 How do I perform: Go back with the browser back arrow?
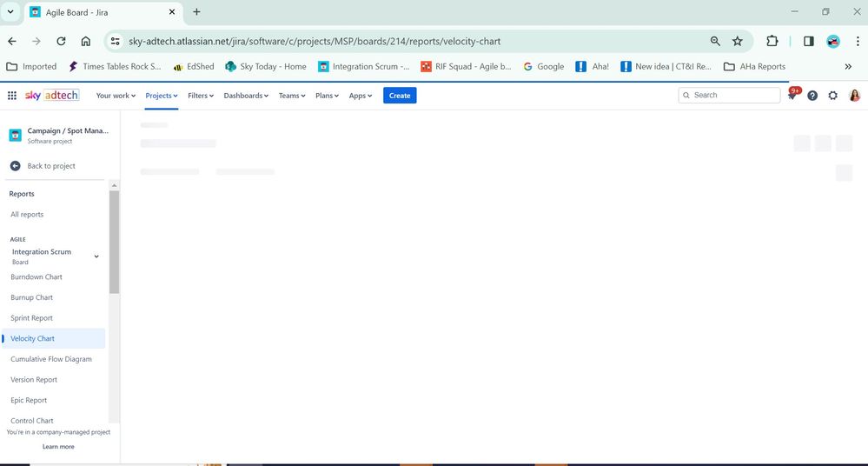(12, 41)
